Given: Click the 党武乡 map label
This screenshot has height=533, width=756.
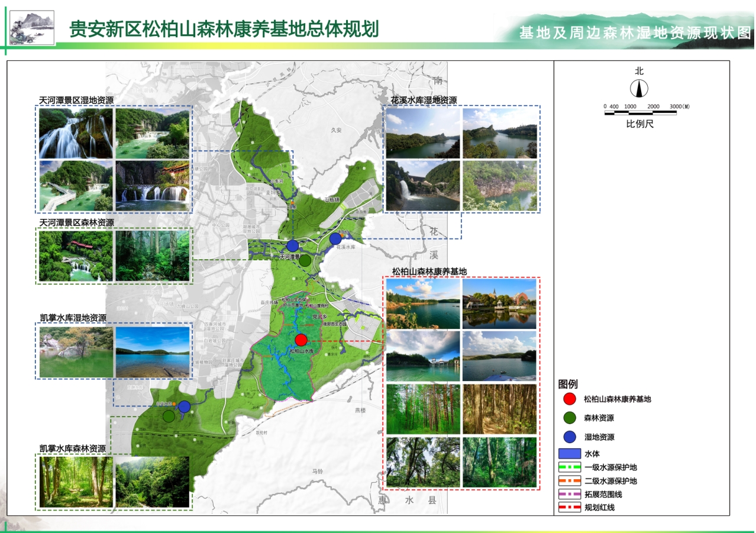Looking at the screenshot, I should pos(320,317).
